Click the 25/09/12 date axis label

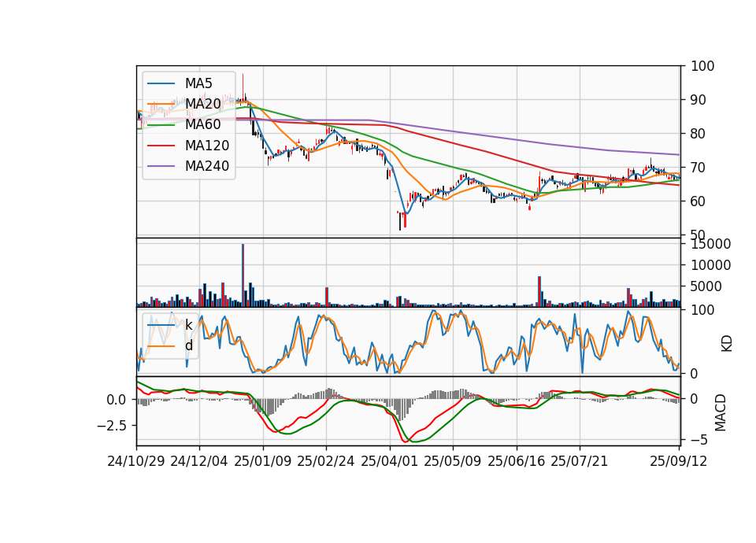click(679, 462)
